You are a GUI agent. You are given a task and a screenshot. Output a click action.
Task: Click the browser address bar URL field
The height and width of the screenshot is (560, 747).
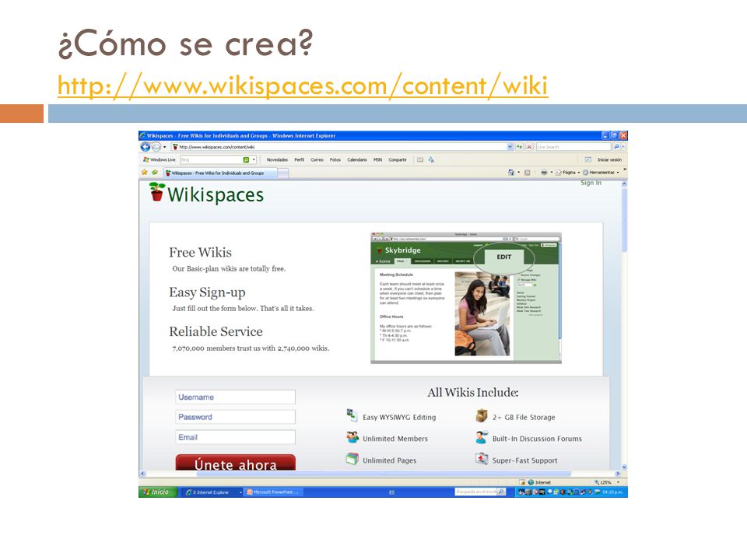(339, 147)
